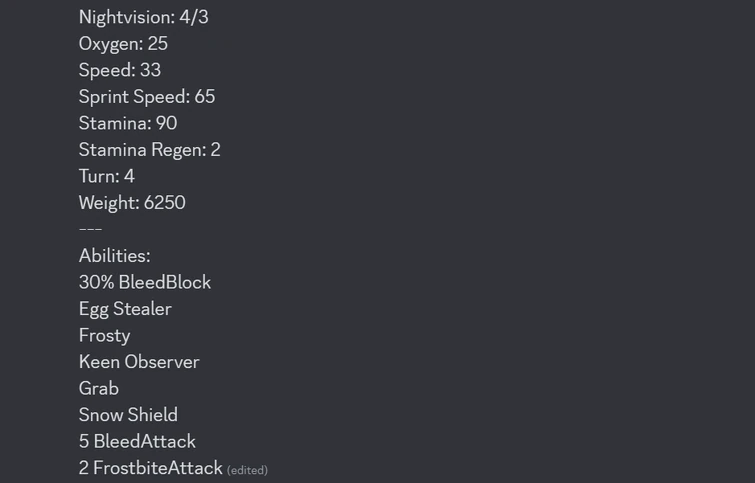Select the Egg Stealer ability text
755x483 pixels.
(125, 309)
